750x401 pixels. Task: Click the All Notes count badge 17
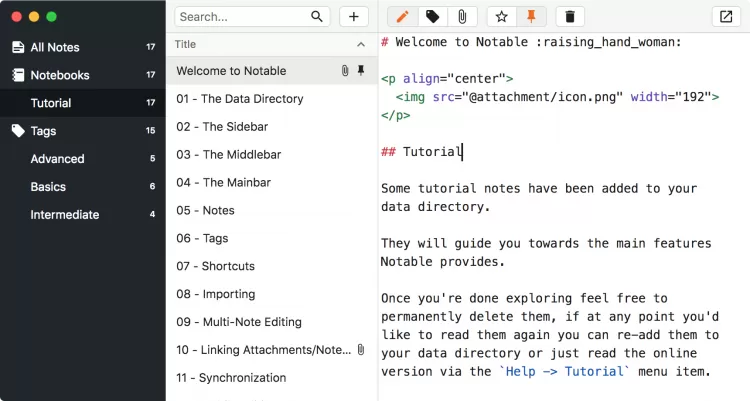tap(151, 47)
